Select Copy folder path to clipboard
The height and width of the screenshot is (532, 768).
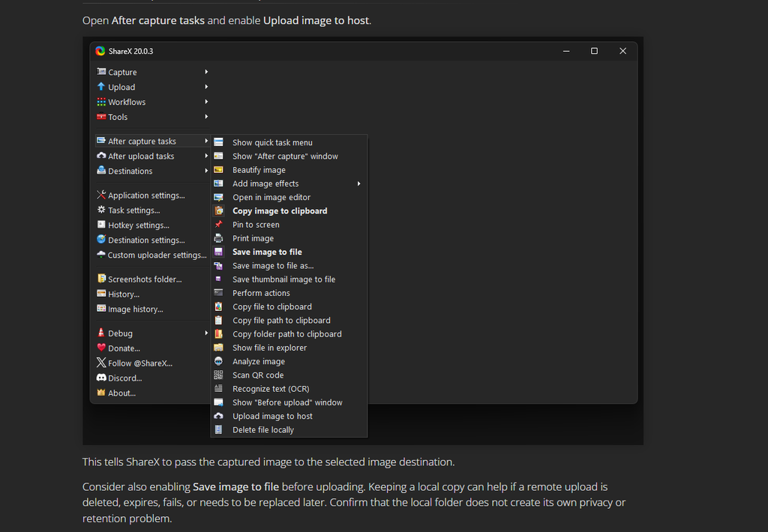click(289, 334)
